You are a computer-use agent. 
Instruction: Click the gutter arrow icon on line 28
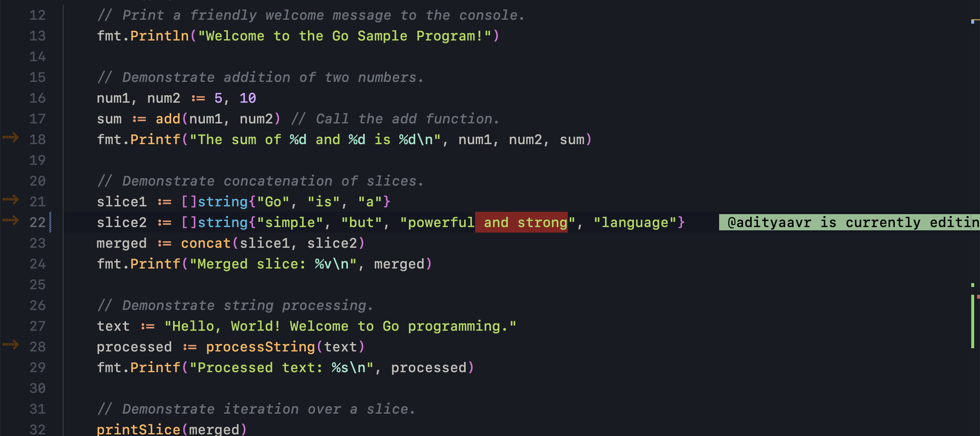point(11,344)
